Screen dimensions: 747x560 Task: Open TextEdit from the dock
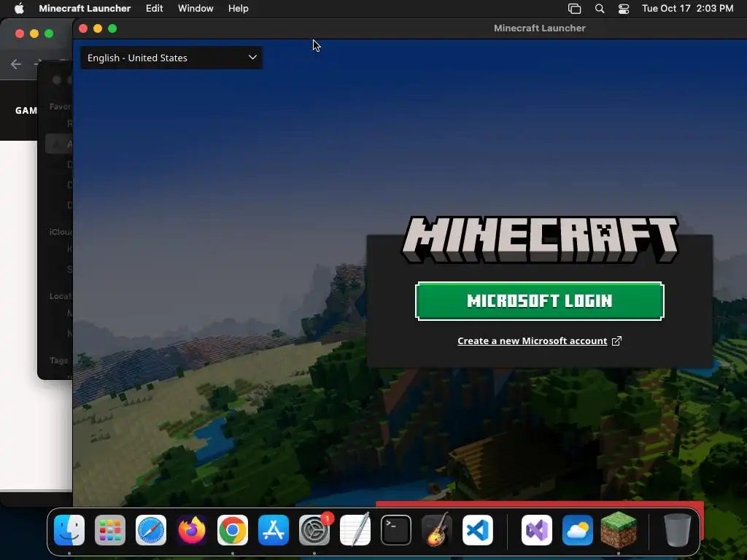point(355,530)
